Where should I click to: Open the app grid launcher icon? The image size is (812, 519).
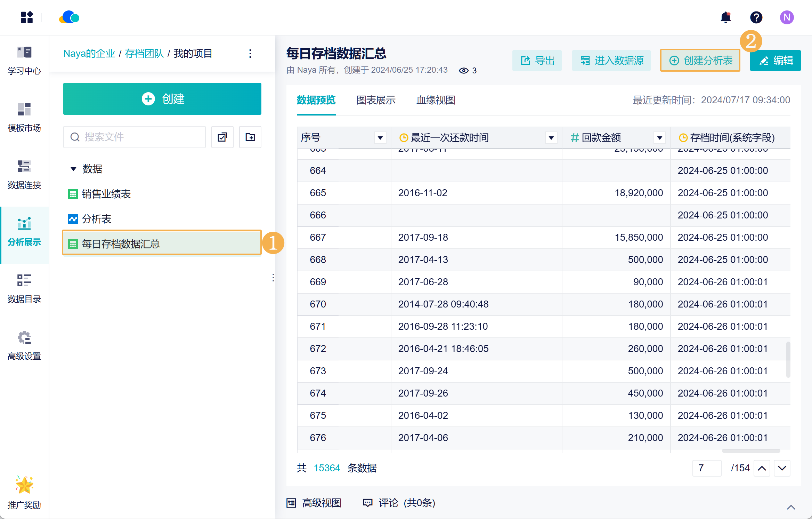27,17
